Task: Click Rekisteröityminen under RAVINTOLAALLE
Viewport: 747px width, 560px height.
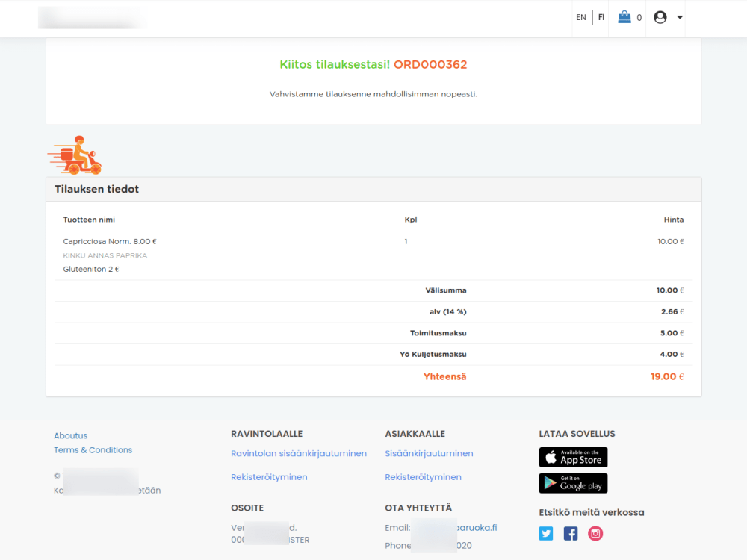Action: (x=269, y=477)
